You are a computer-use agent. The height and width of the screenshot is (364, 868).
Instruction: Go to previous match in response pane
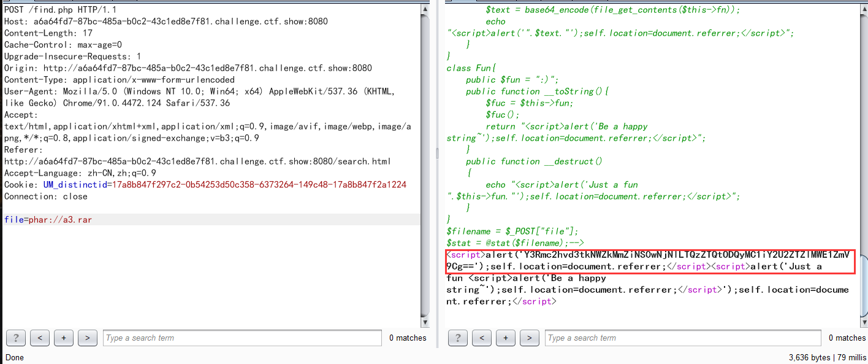[x=482, y=338]
